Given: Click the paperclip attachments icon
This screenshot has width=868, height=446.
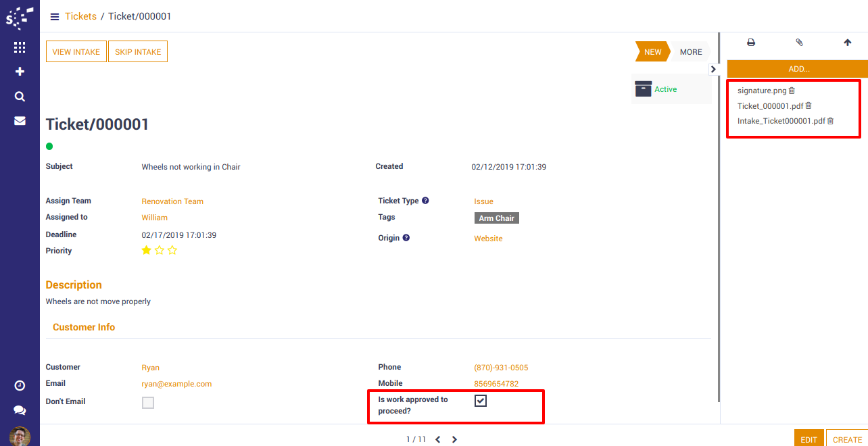Looking at the screenshot, I should (799, 43).
